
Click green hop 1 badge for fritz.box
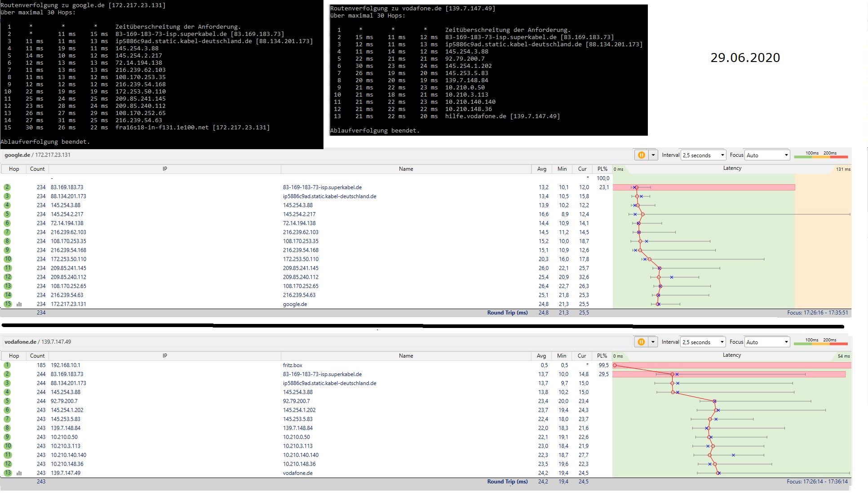pos(7,365)
